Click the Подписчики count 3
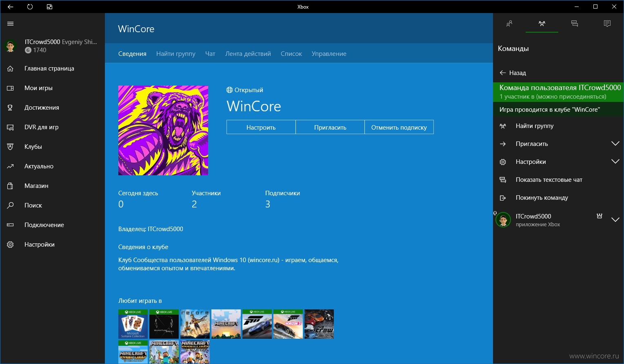 (x=268, y=204)
